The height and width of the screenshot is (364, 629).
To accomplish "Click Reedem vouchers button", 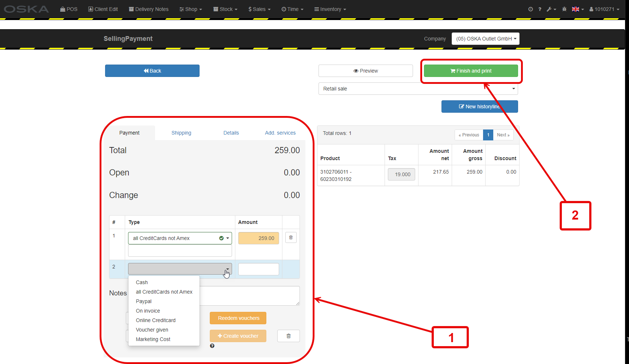I will tap(238, 318).
